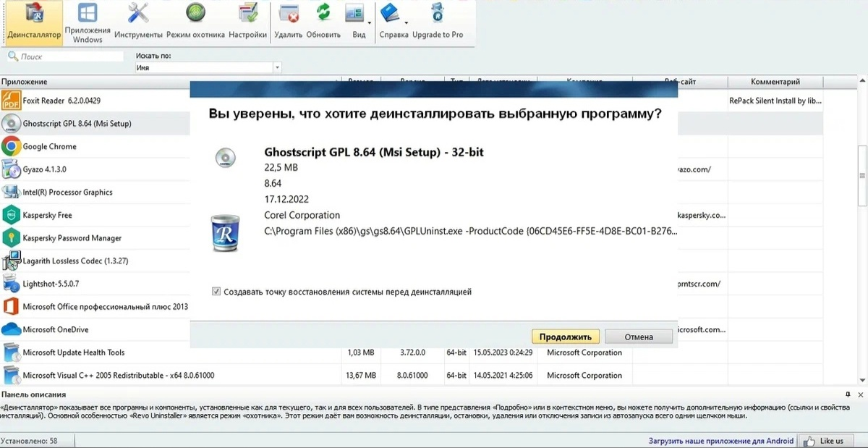Select Kaspersky Free row text

click(47, 215)
